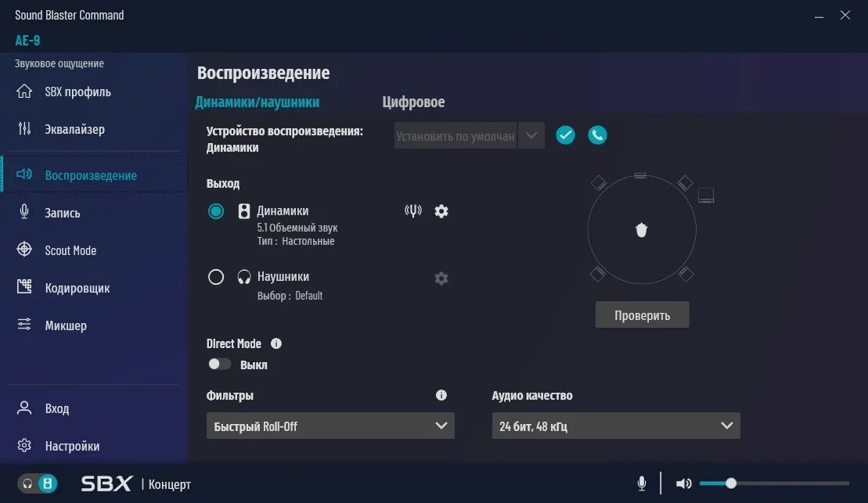Minimize the Sound Blaster Command window

tap(819, 16)
